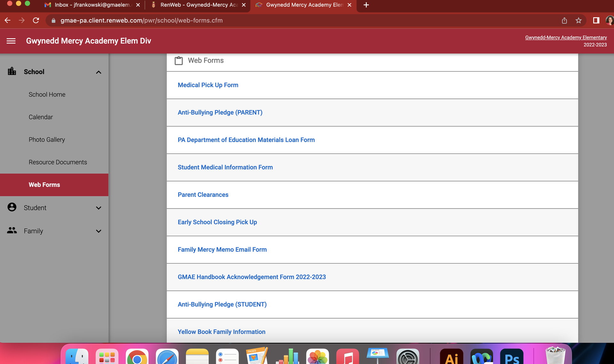Open the share menu in the address bar
Screen dimensions: 614x364
pyautogui.click(x=565, y=20)
